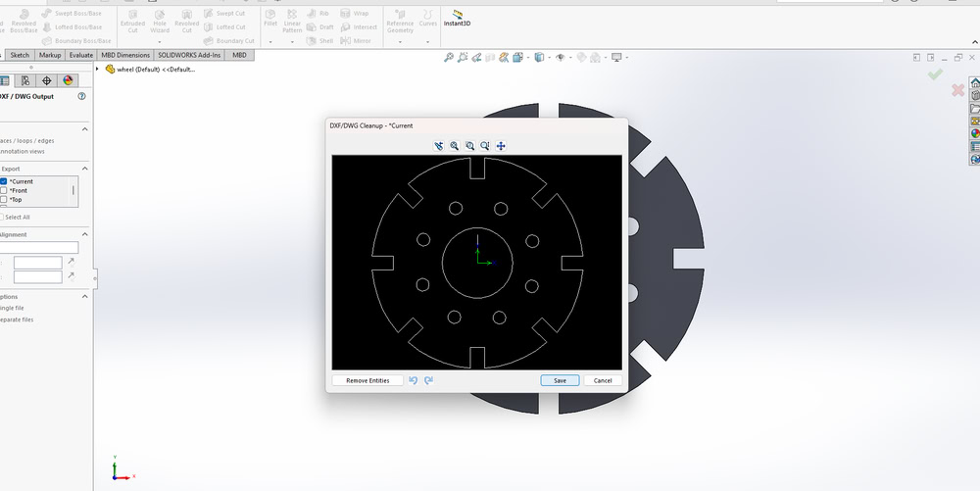
Task: Open the PropertyManager tab icon
Action: [4, 80]
